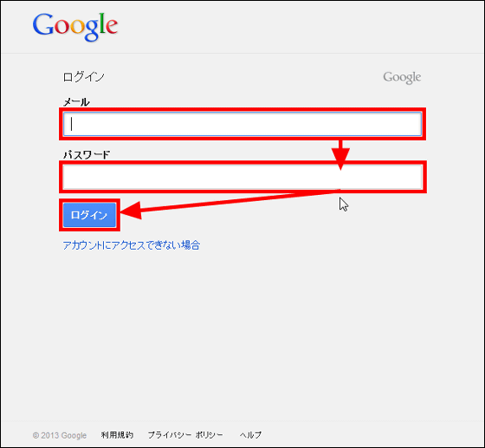
Task: Open the アカウントにアクセスできない場合 link
Action: [x=132, y=245]
